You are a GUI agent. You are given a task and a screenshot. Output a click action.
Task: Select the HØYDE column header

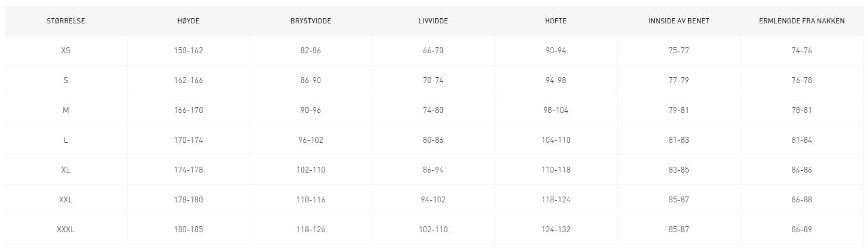coord(188,21)
